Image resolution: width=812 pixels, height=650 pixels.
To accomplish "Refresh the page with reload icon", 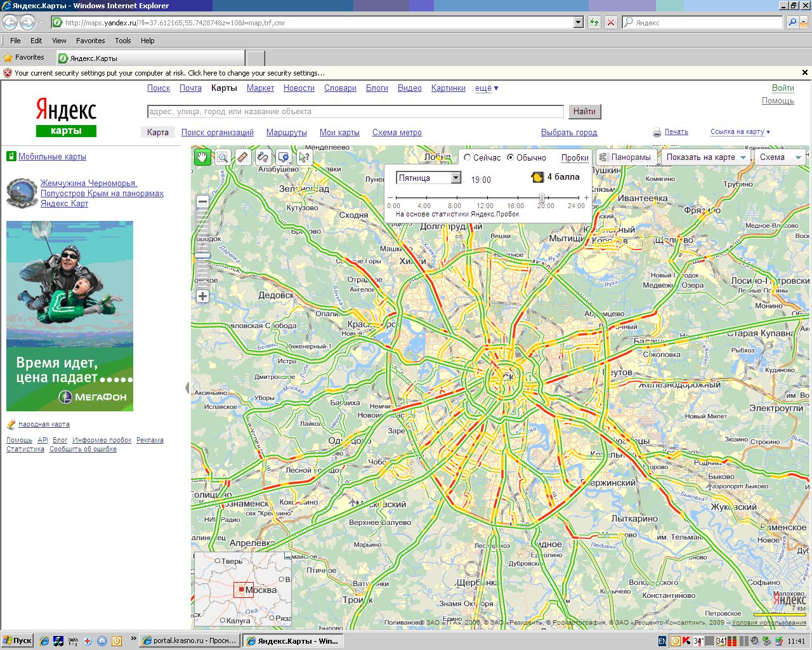I will click(594, 22).
